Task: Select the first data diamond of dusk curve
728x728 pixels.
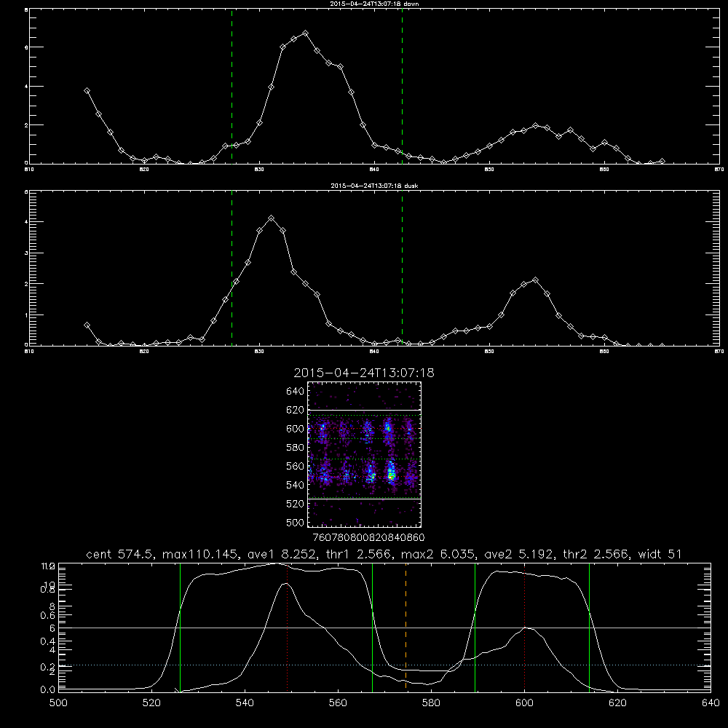Action: pos(87,325)
